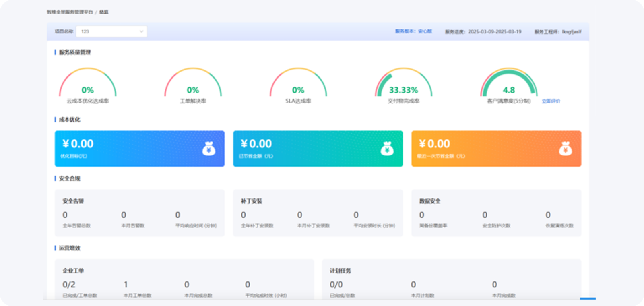Click the 安全告警 card title

point(73,201)
